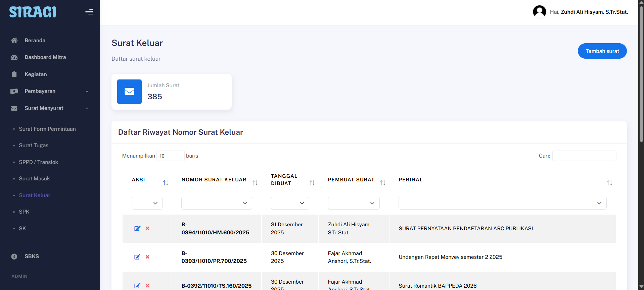Open Surat Masuk in sidebar

34,179
